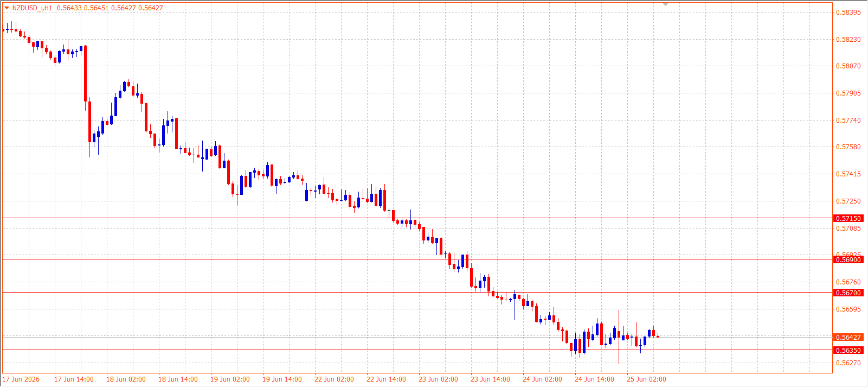868x387 pixels.
Task: Click the 19 Jun 02:00 time label
Action: 230,379
